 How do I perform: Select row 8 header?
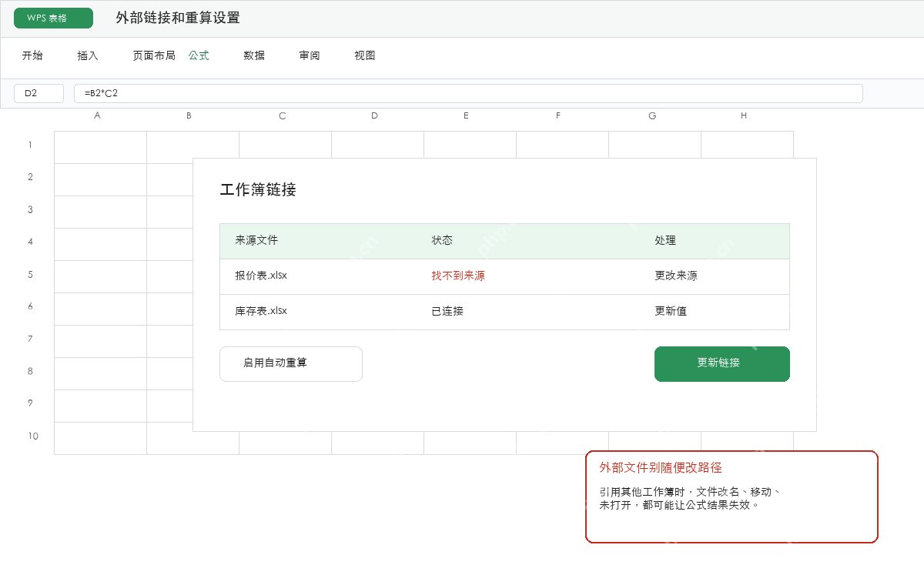pos(31,371)
